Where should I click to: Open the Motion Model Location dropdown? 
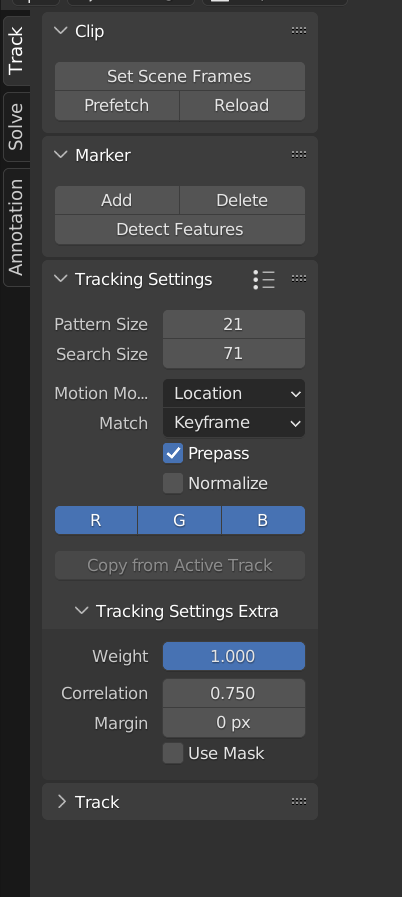point(234,394)
